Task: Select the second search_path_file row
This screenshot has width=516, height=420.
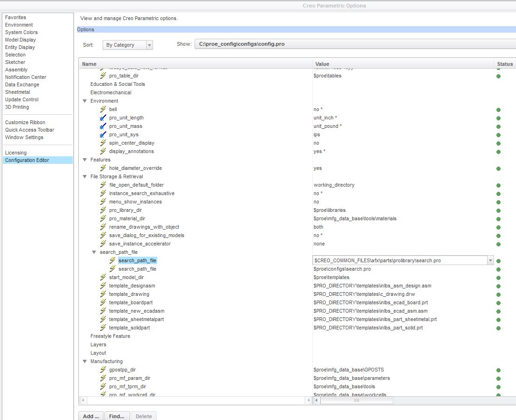Action: coord(137,269)
